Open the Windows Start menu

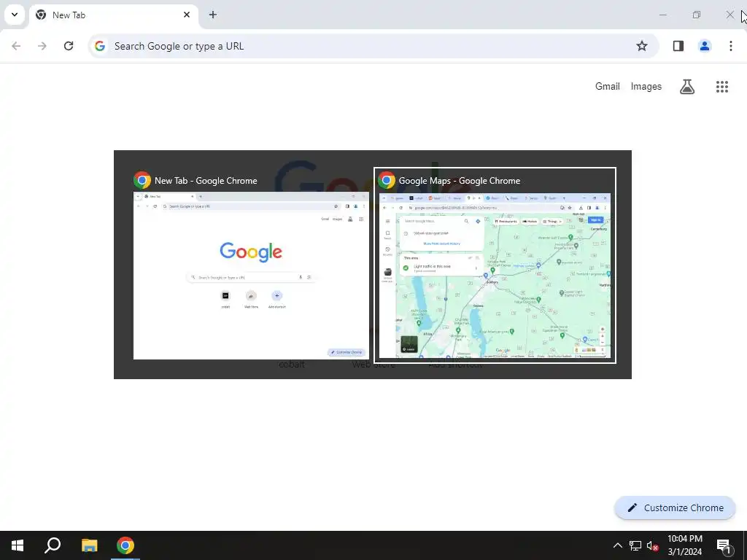click(x=18, y=545)
